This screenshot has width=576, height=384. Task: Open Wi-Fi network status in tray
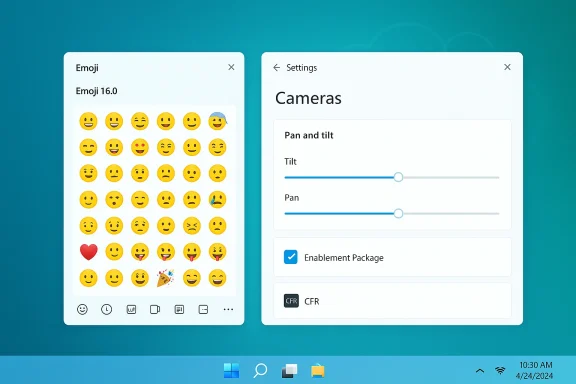pos(500,370)
